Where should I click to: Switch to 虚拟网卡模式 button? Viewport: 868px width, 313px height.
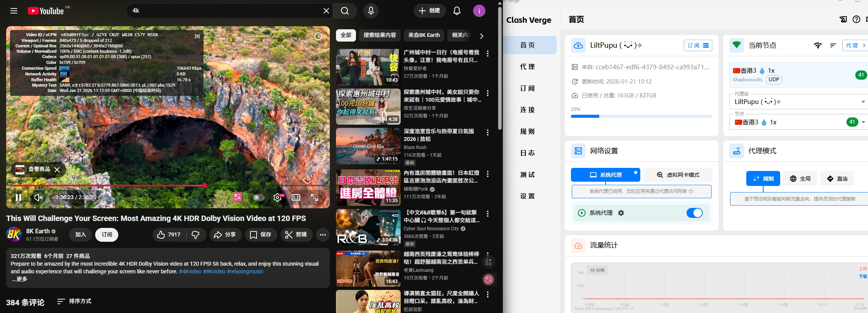(678, 175)
